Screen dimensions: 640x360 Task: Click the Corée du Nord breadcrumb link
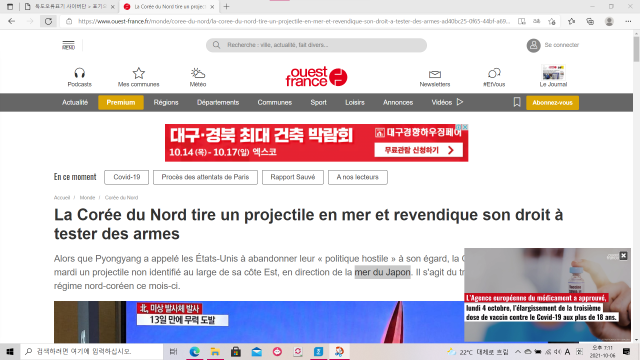pyautogui.click(x=121, y=198)
